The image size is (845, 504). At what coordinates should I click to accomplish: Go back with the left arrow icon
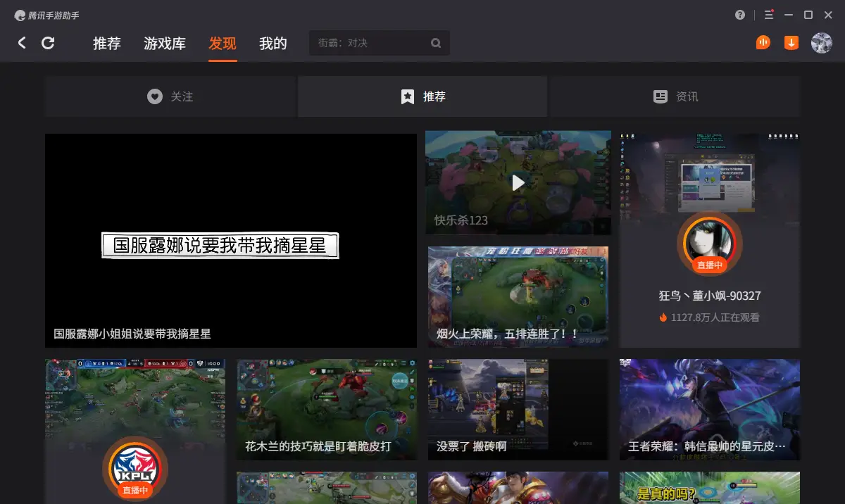pos(22,43)
